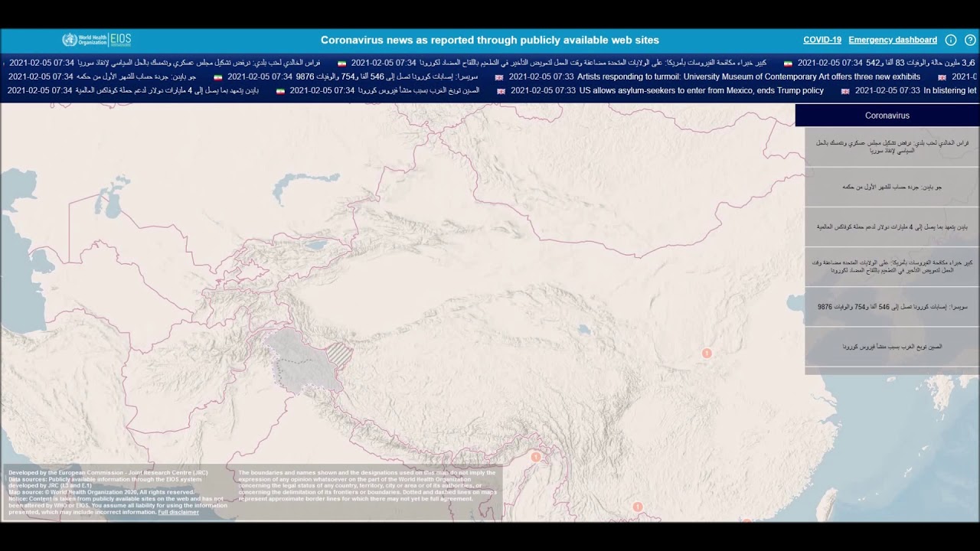The image size is (980, 551).
Task: Click the World Health Organization EIOS logo
Action: [96, 40]
